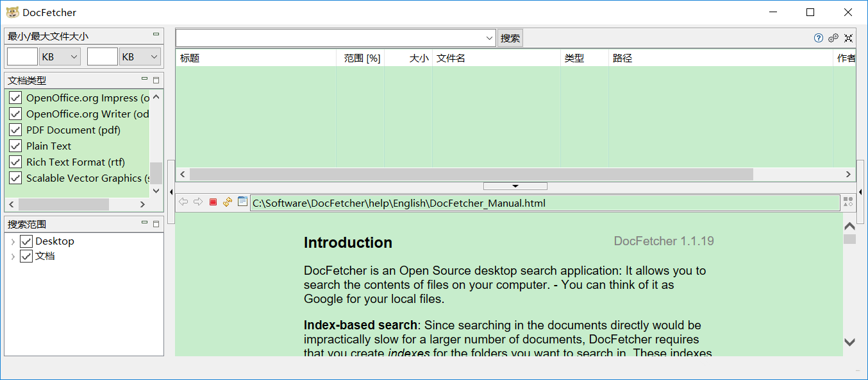Sort results by 范围 [%] column
The height and width of the screenshot is (380, 868).
point(360,58)
